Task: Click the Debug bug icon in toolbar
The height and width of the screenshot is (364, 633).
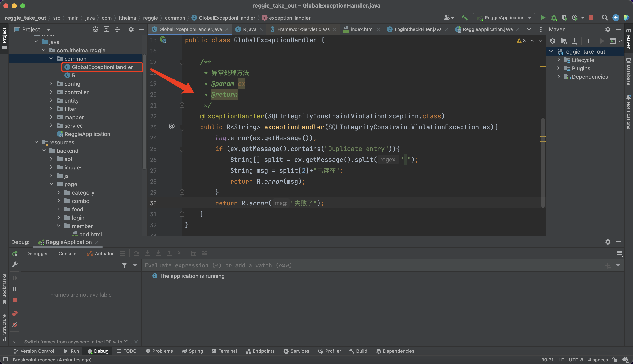Action: click(554, 18)
